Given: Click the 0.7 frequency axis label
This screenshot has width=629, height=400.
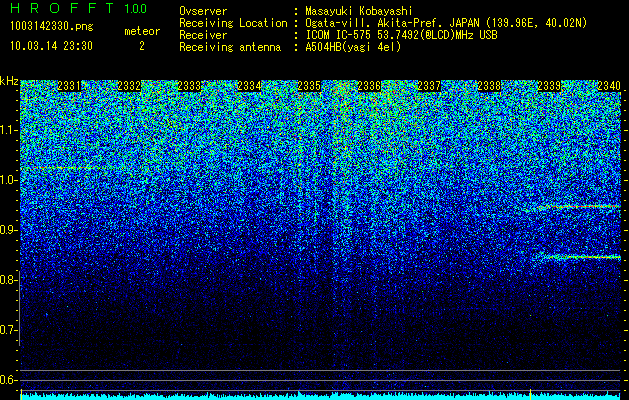Looking at the screenshot, I should tap(8, 330).
